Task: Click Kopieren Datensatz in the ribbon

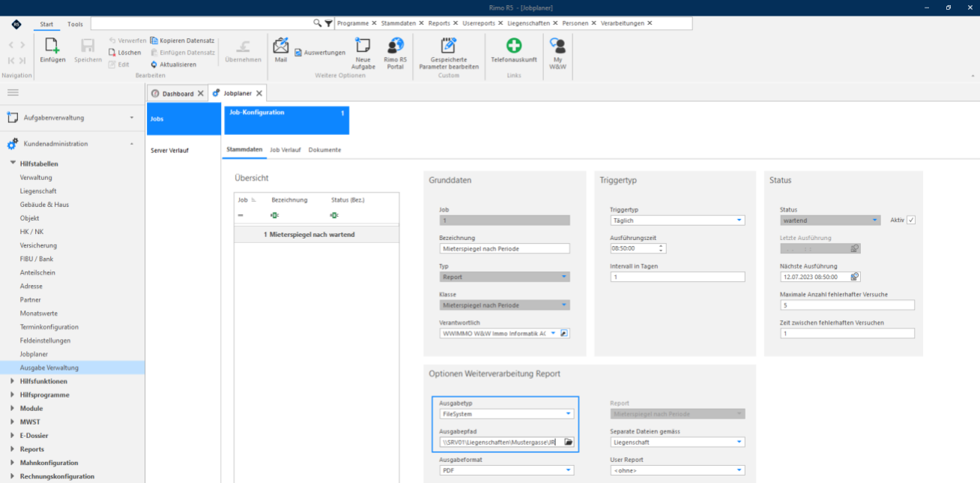Action: [182, 40]
